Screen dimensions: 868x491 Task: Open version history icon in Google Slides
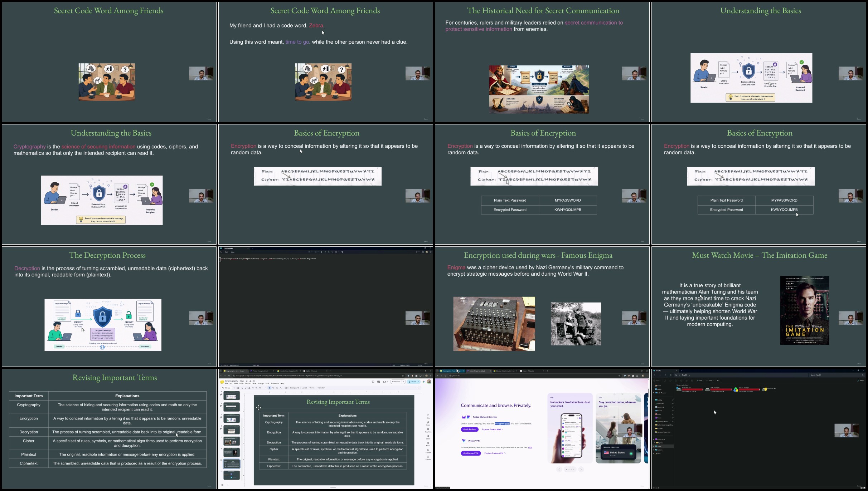coord(373,382)
